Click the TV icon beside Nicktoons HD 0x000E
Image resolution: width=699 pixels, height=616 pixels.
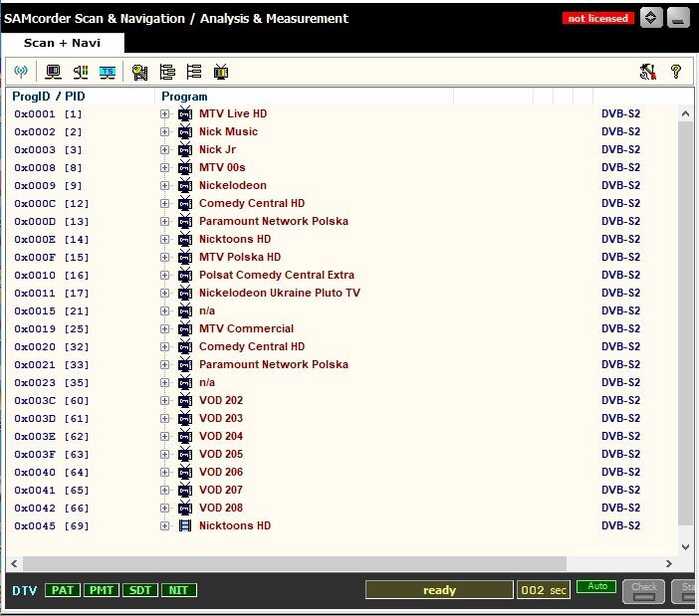(x=185, y=239)
